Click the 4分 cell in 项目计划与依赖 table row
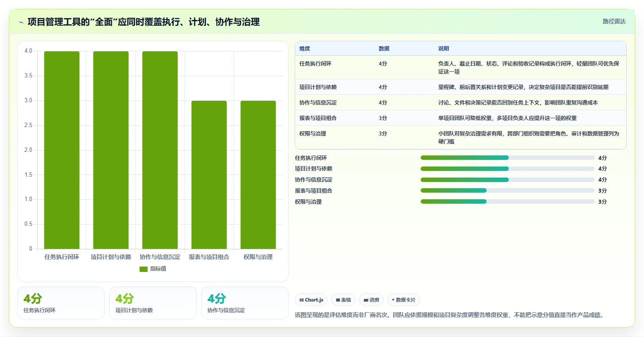644x337 pixels. point(383,87)
